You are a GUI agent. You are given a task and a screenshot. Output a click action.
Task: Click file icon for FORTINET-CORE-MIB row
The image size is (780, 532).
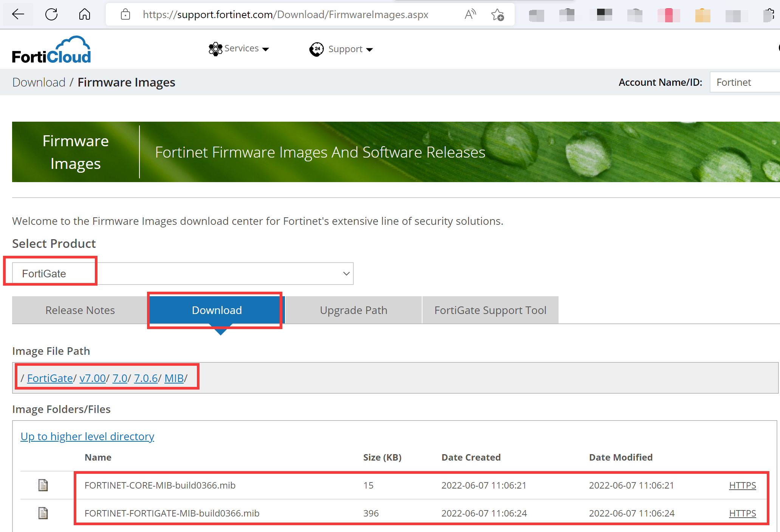point(43,485)
